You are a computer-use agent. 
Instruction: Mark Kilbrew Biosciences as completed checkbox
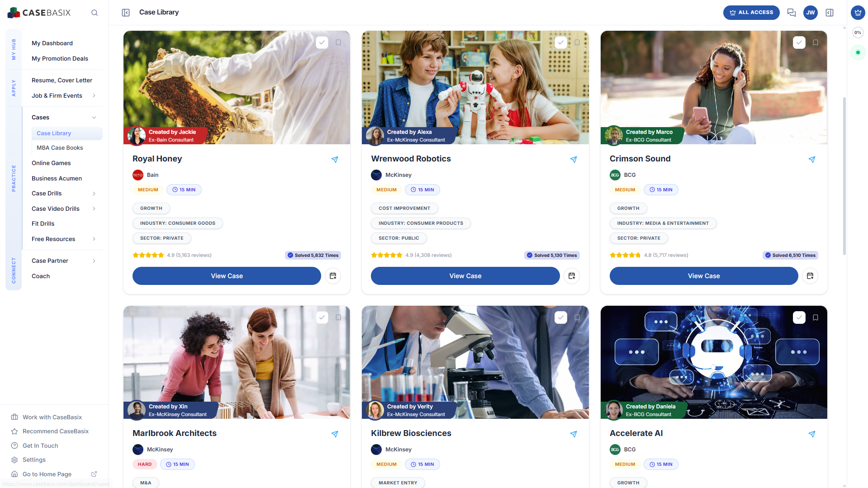561,317
